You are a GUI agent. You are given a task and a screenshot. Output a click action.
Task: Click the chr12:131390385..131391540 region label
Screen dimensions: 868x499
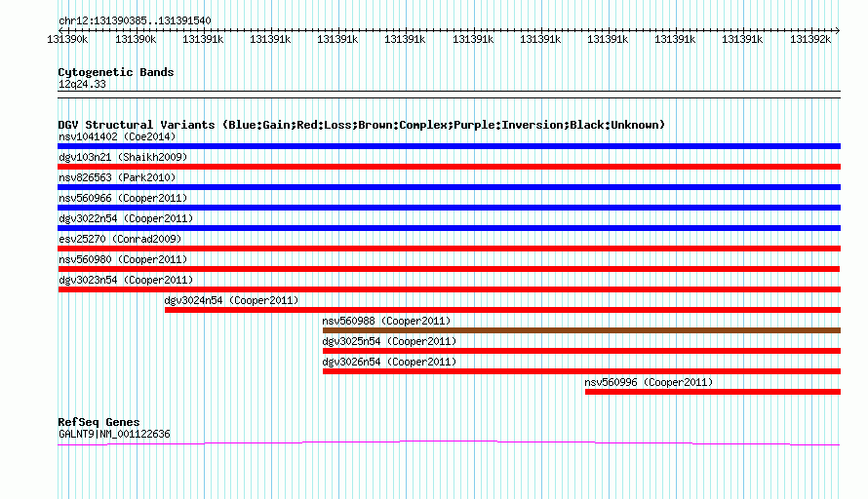(x=135, y=20)
